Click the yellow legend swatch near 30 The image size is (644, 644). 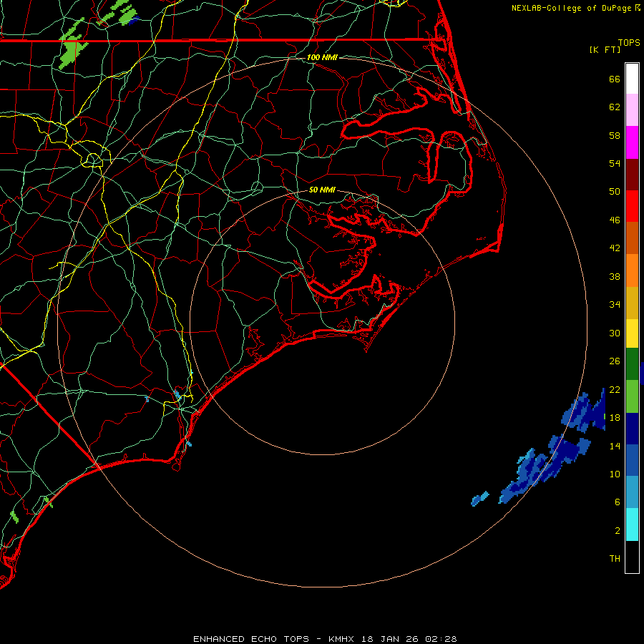632,333
